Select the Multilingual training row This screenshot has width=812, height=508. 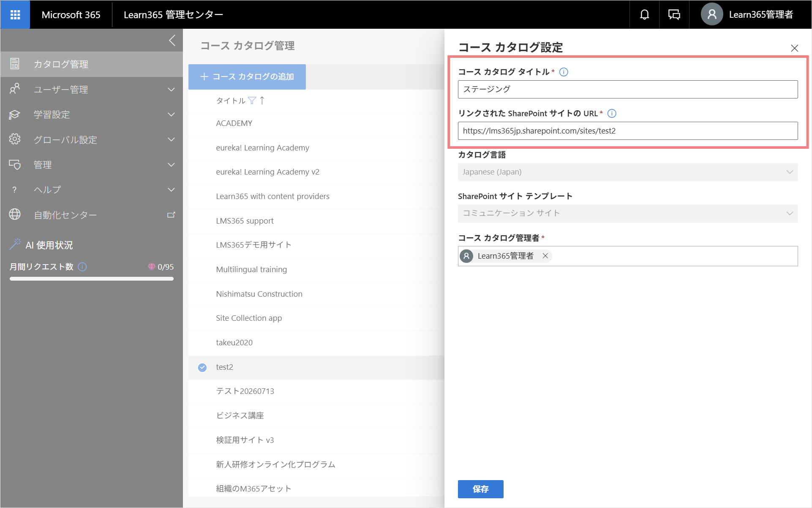coord(316,270)
